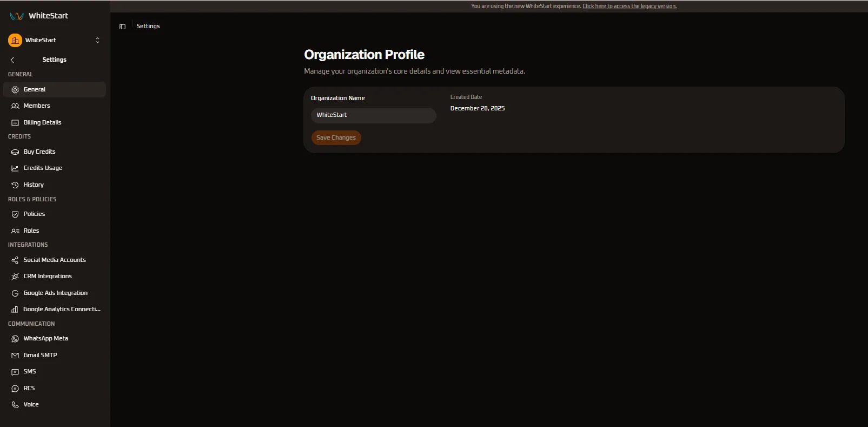
Task: Click the History clock icon
Action: point(15,185)
